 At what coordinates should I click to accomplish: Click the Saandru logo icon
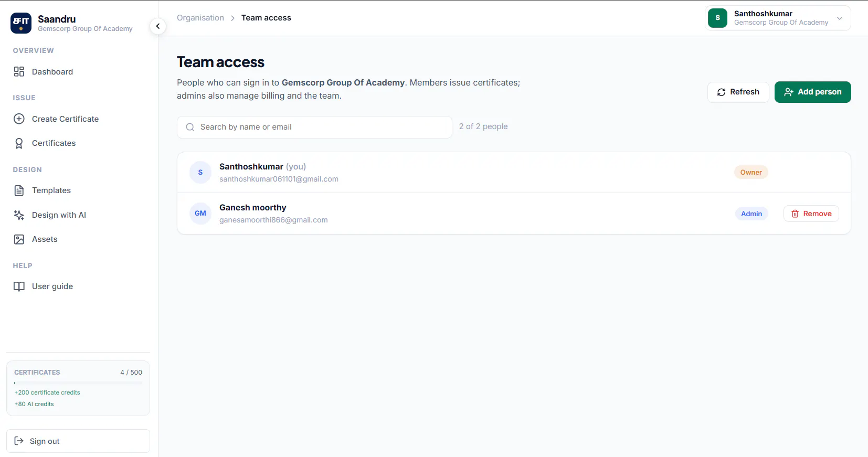pos(21,23)
